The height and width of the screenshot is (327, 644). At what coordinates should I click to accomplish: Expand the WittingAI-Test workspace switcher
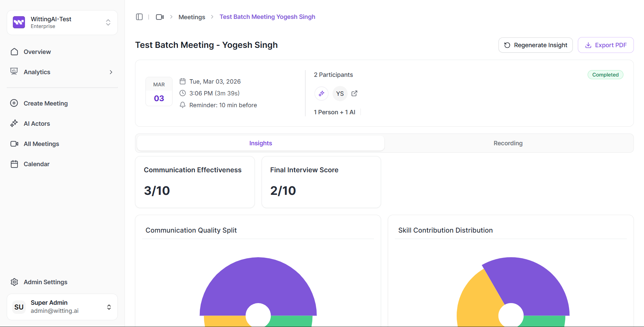click(x=108, y=22)
